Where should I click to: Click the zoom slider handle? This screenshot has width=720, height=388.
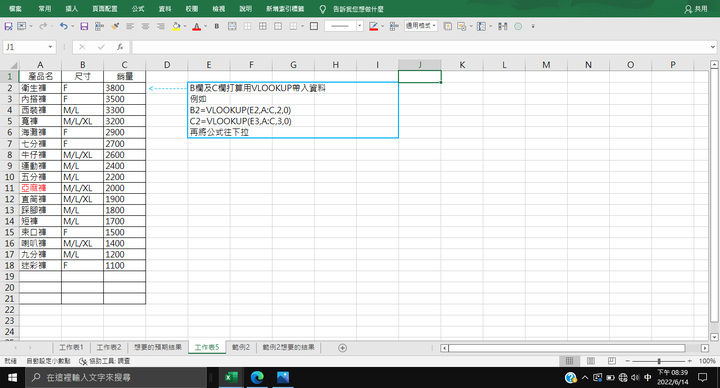pyautogui.click(x=659, y=361)
